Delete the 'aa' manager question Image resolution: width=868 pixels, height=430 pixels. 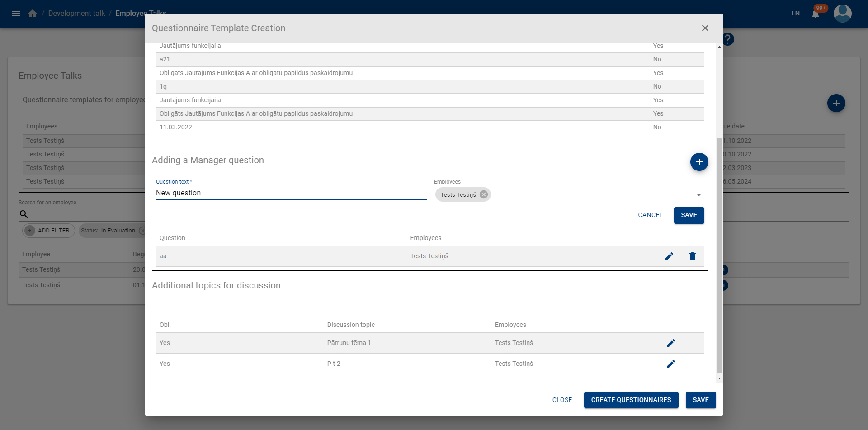click(693, 256)
